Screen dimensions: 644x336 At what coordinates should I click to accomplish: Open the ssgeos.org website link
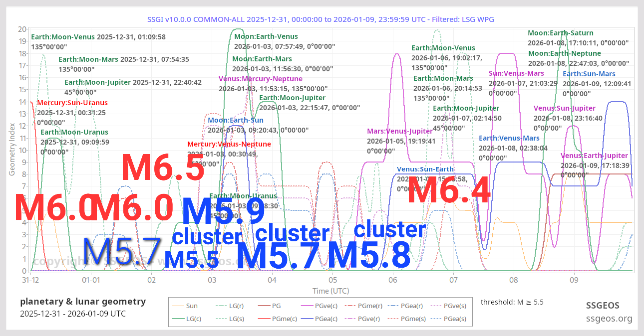(609, 319)
